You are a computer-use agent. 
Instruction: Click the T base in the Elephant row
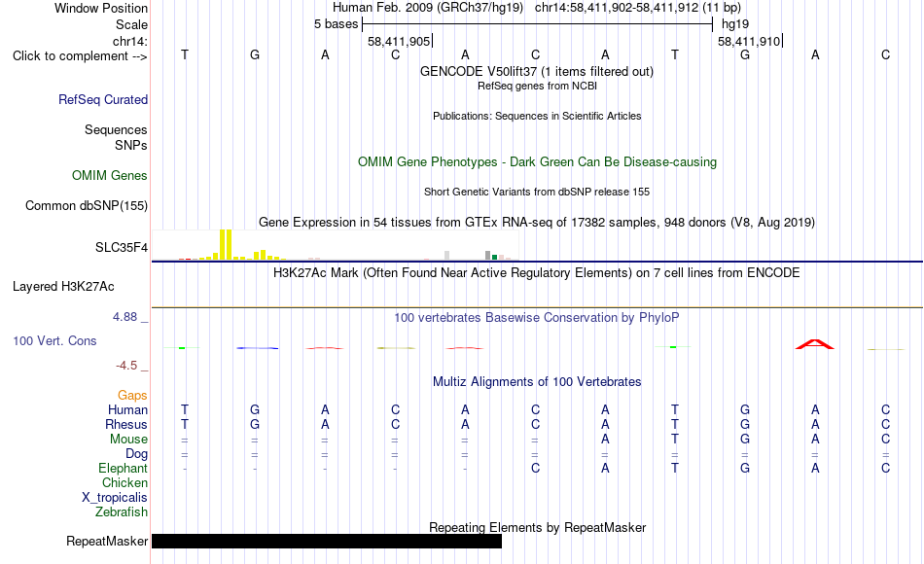675,469
